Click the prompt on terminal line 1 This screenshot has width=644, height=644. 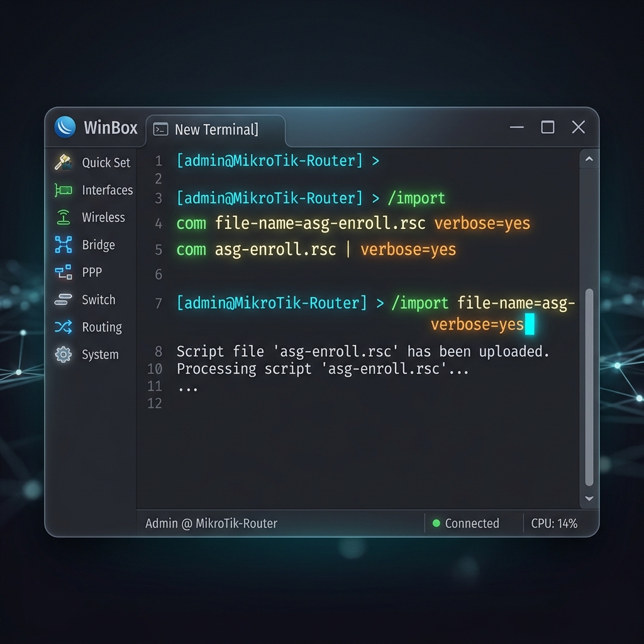[x=277, y=160]
